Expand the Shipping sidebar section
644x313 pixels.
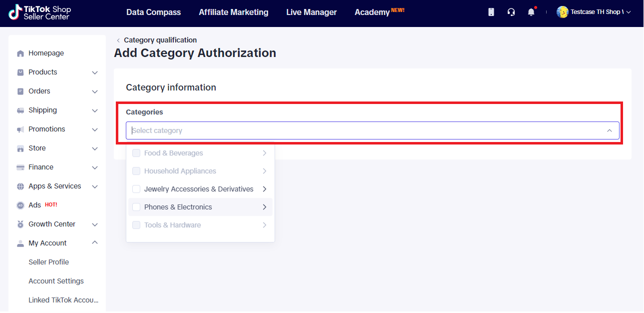click(95, 110)
